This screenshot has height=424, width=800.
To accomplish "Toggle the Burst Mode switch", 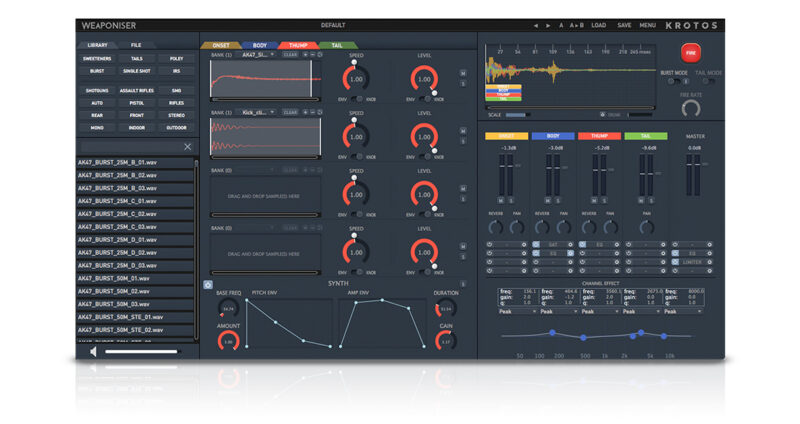I will tap(672, 81).
